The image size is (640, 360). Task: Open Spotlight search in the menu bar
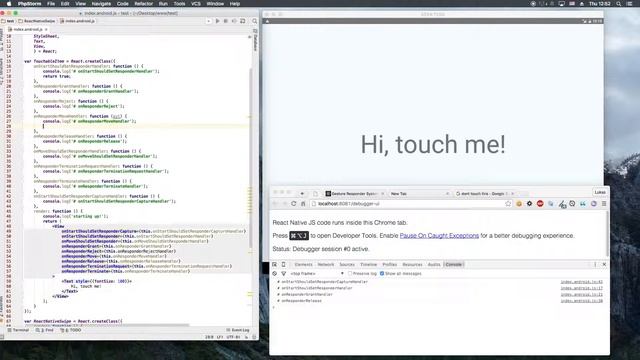point(619,4)
